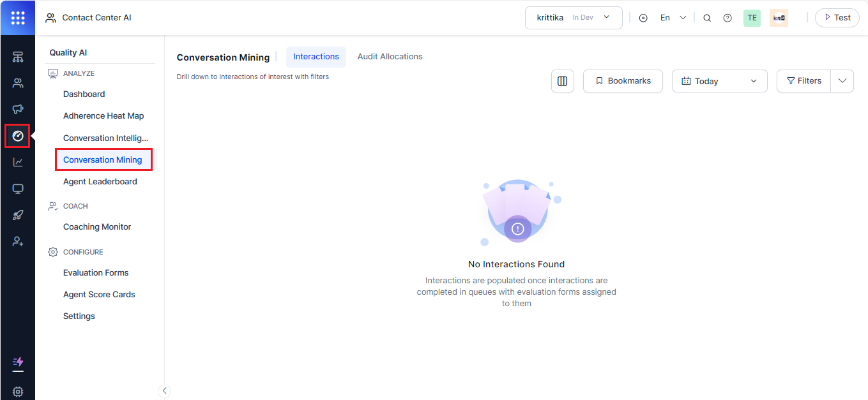
Task: Expand the chevron next to Filters
Action: tap(842, 80)
